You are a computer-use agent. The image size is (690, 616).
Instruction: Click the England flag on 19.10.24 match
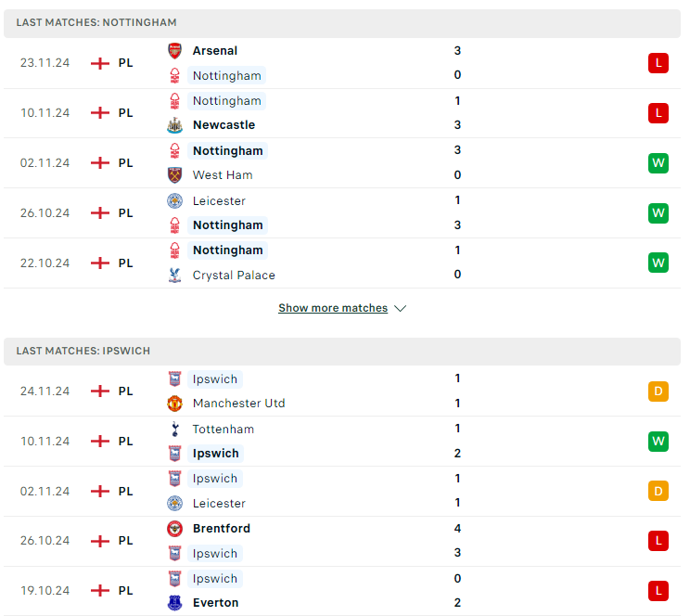pyautogui.click(x=100, y=591)
